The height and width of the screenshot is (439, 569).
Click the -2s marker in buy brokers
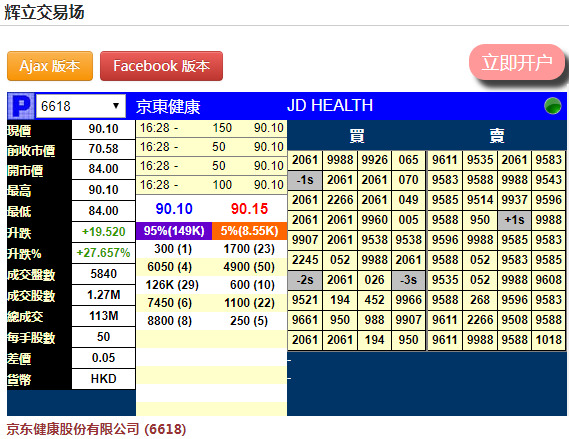point(305,280)
